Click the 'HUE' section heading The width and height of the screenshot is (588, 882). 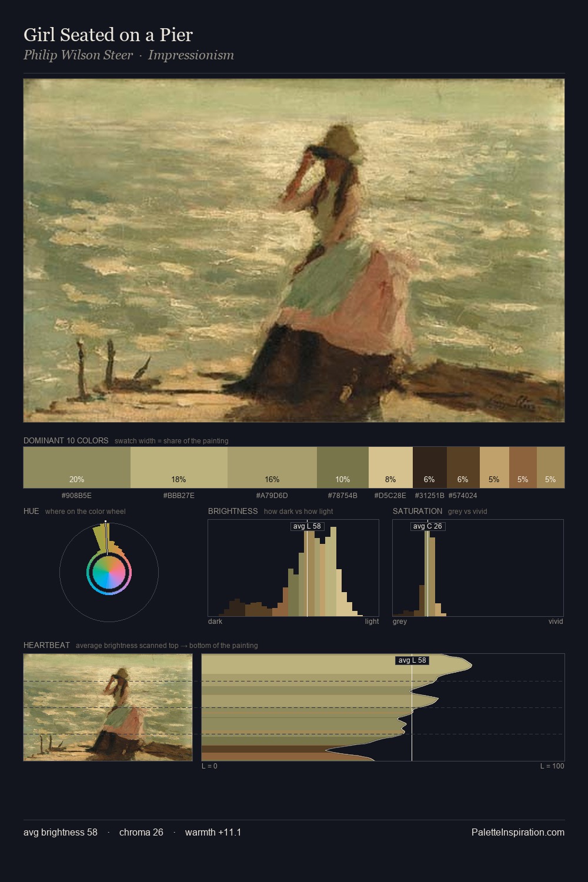click(31, 511)
